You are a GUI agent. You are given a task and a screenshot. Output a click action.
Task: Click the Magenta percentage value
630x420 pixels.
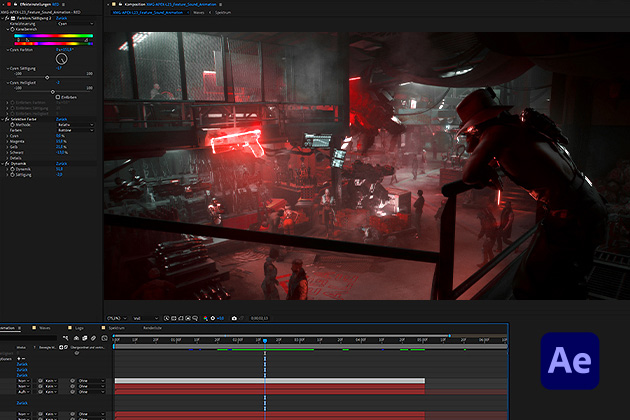click(61, 141)
